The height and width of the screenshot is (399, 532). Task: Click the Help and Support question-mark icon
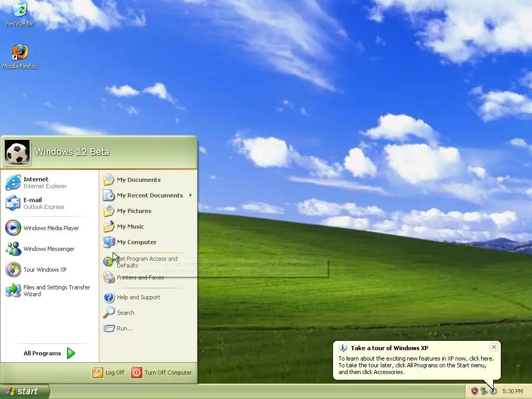point(109,297)
